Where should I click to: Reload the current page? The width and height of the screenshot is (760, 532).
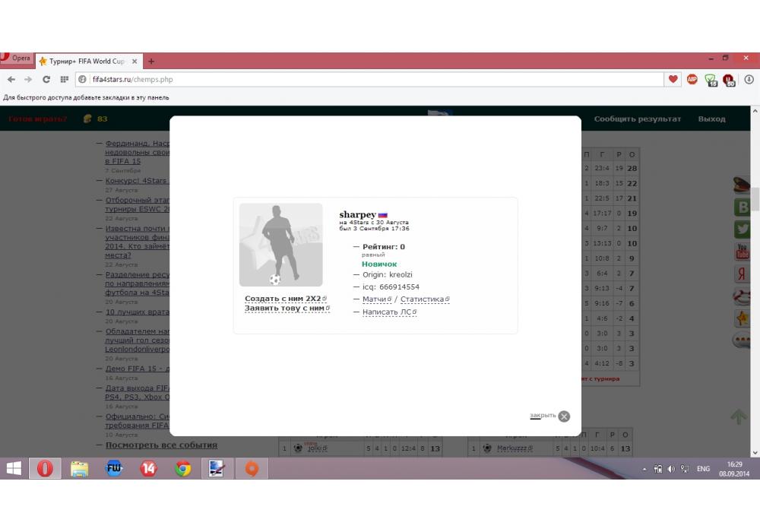pos(46,80)
